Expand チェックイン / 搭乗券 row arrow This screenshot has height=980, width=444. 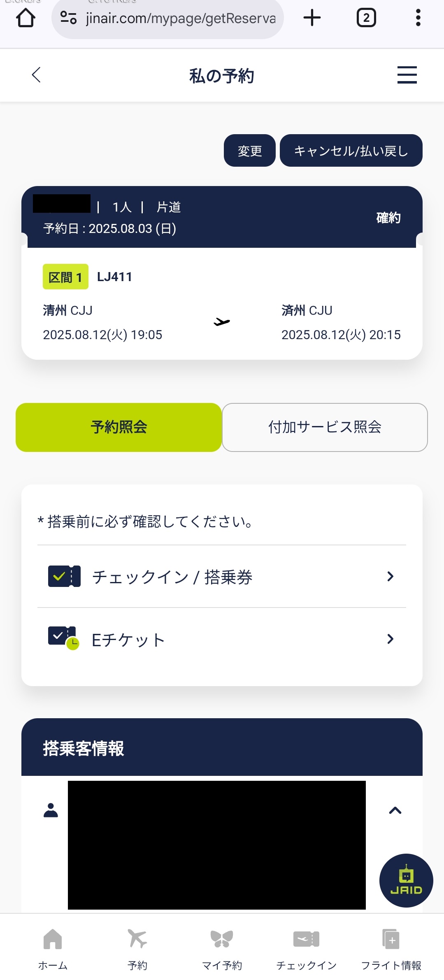pyautogui.click(x=390, y=576)
